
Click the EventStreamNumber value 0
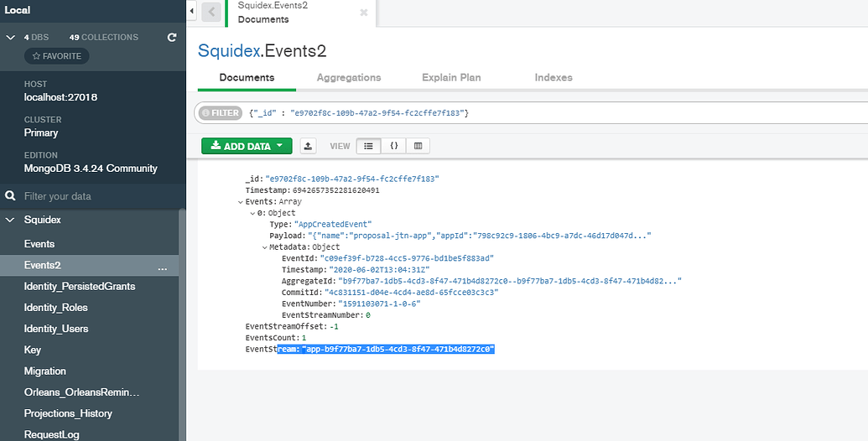367,315
